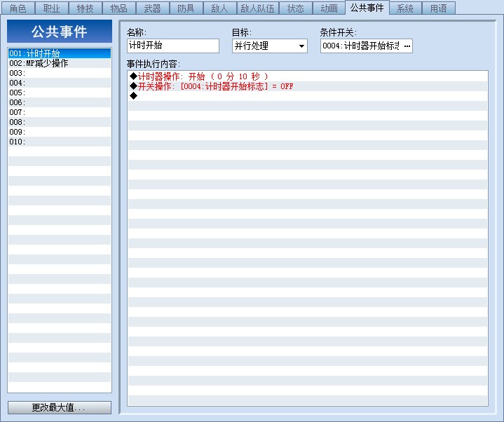Click the 更改最大值 button
The image size is (504, 422).
coord(60,407)
